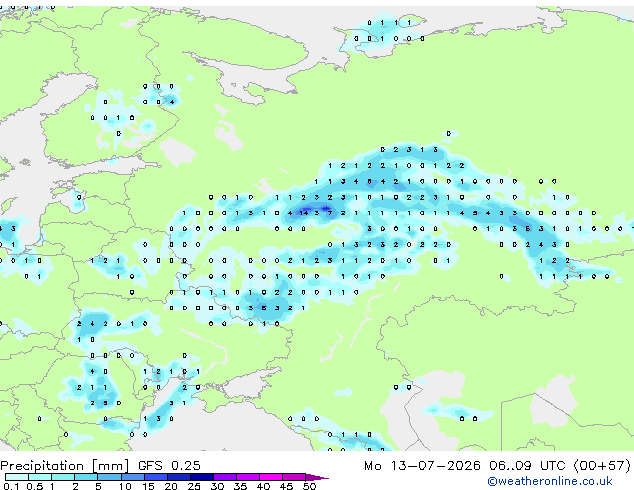Viewport: 634px width, 490px height.
Task: Click the 'Mo 13-07-2026' date text
Action: 422,466
